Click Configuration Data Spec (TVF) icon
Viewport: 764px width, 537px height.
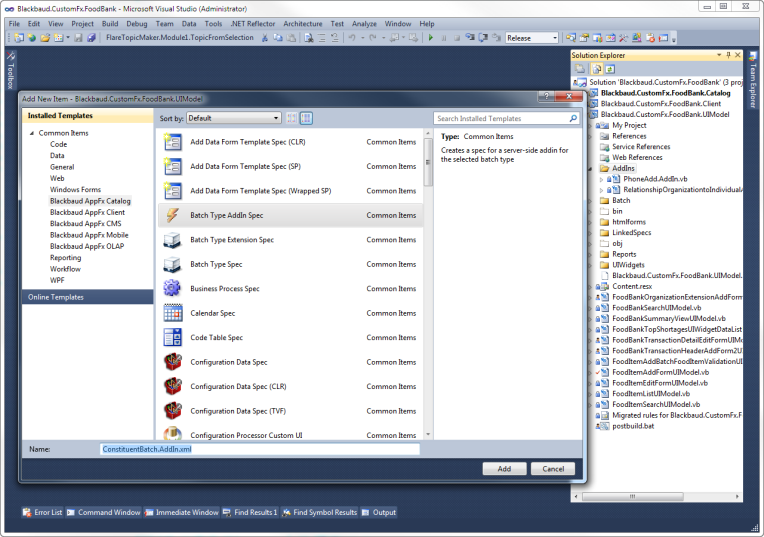pyautogui.click(x=172, y=410)
